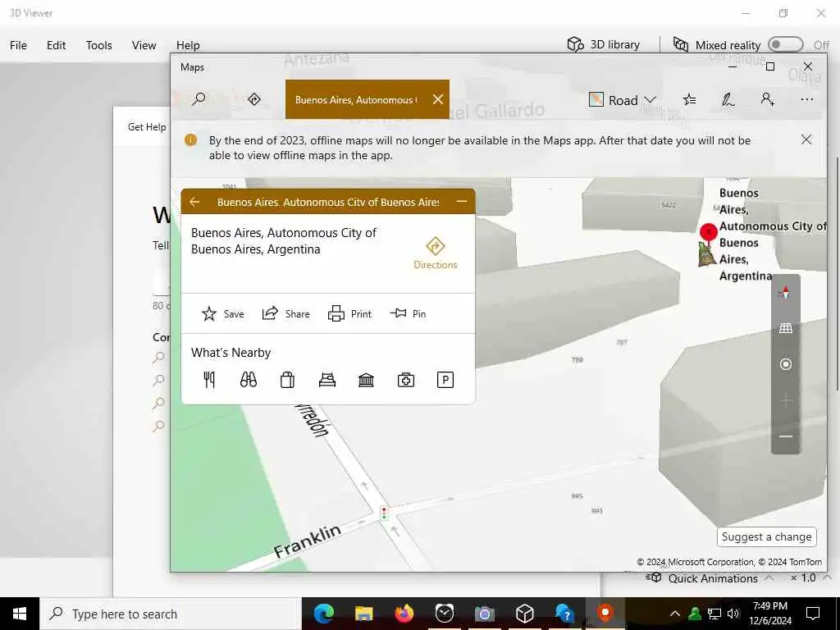Open the Edit menu in 3D Viewer

click(57, 45)
